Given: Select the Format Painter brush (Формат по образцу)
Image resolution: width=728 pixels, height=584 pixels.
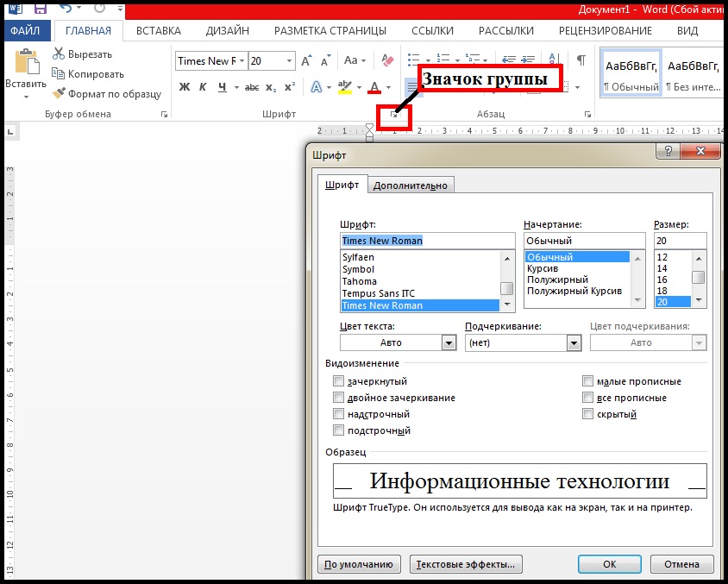Looking at the screenshot, I should (59, 93).
